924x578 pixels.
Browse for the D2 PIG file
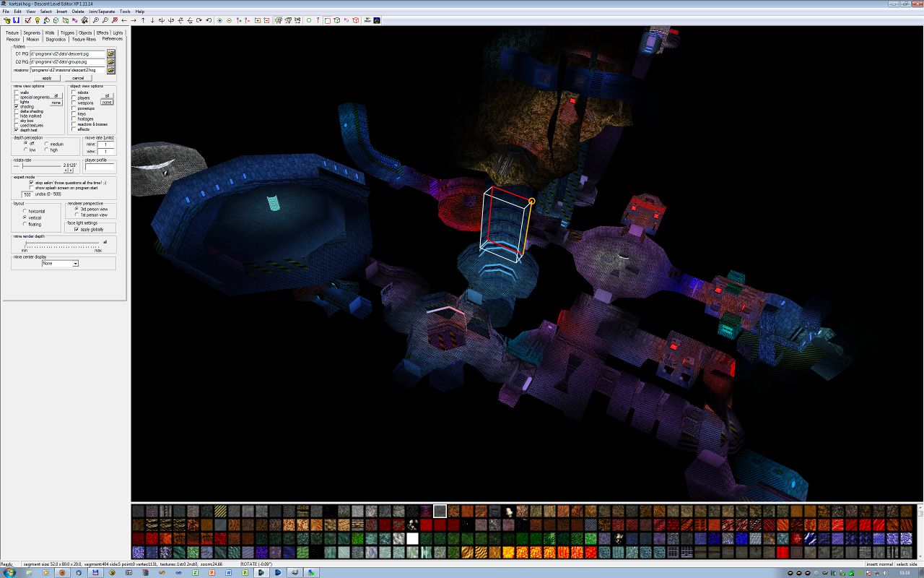click(x=111, y=62)
